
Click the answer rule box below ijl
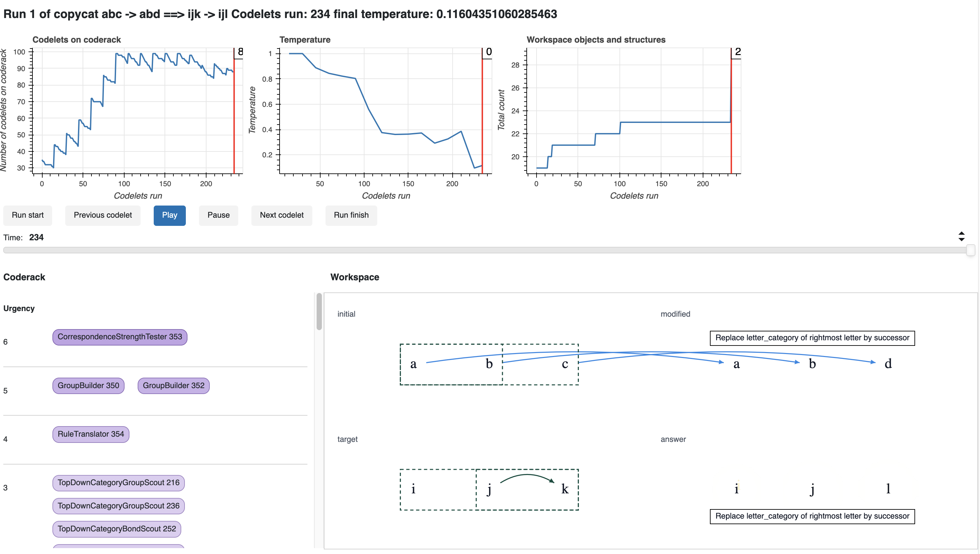tap(812, 516)
